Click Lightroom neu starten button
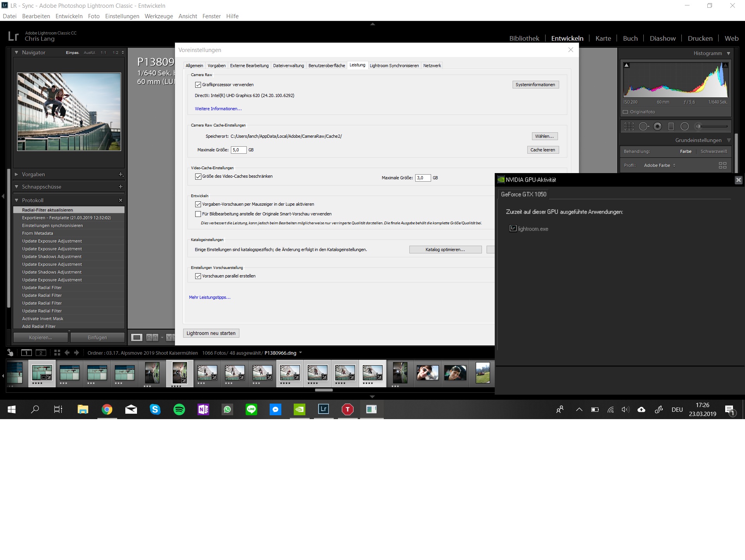 click(211, 333)
